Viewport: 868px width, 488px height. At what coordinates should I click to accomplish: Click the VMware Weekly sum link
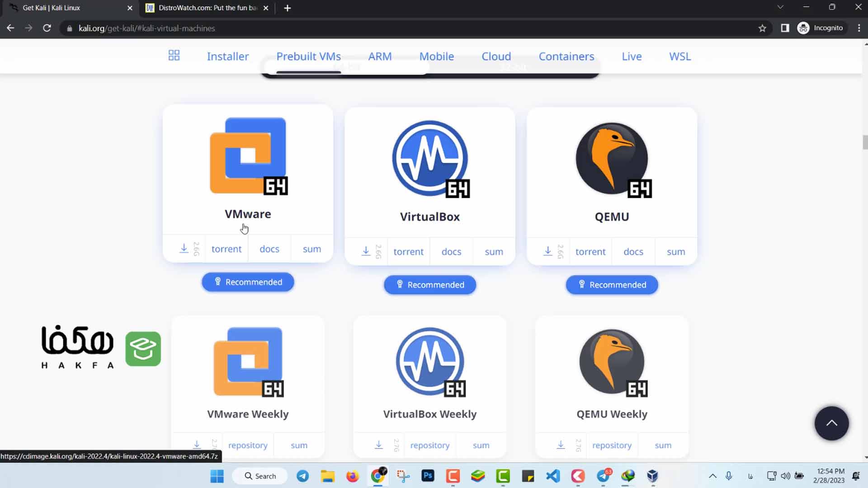click(x=299, y=445)
